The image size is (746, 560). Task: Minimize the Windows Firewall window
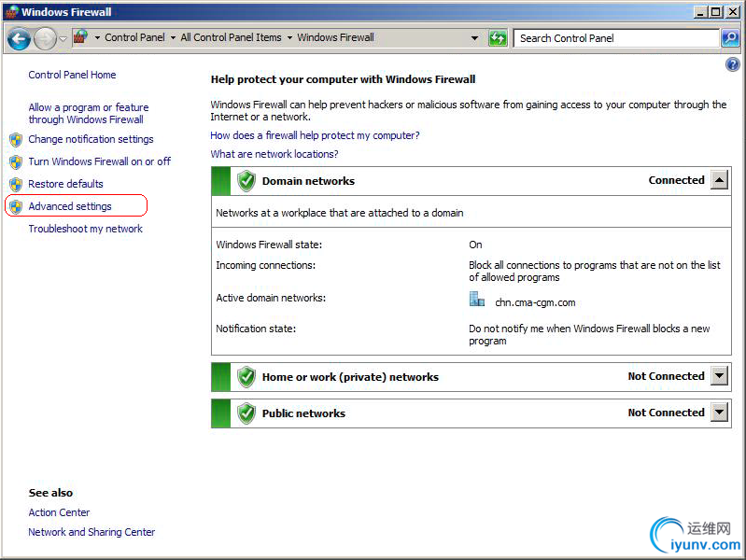[x=700, y=12]
